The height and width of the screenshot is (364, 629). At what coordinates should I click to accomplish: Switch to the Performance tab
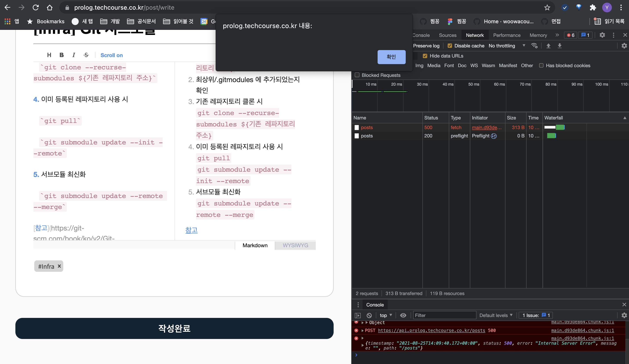507,35
